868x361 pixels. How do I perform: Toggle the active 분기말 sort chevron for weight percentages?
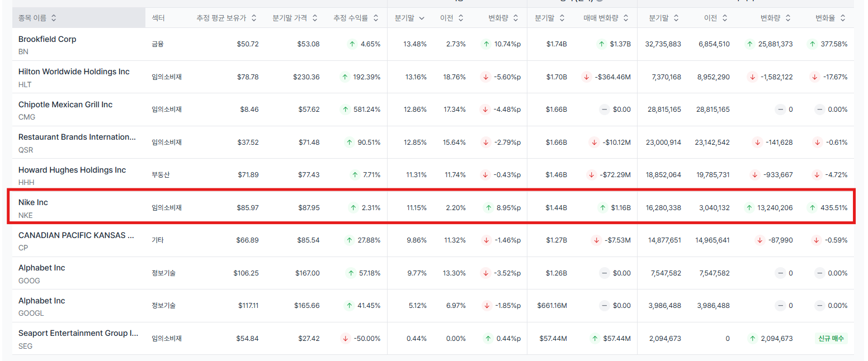pos(422,18)
